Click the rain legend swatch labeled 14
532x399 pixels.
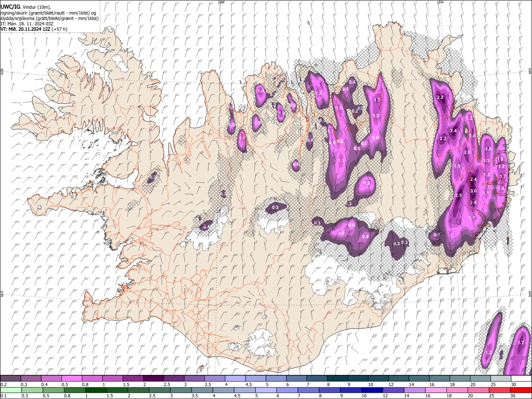coord(414,390)
